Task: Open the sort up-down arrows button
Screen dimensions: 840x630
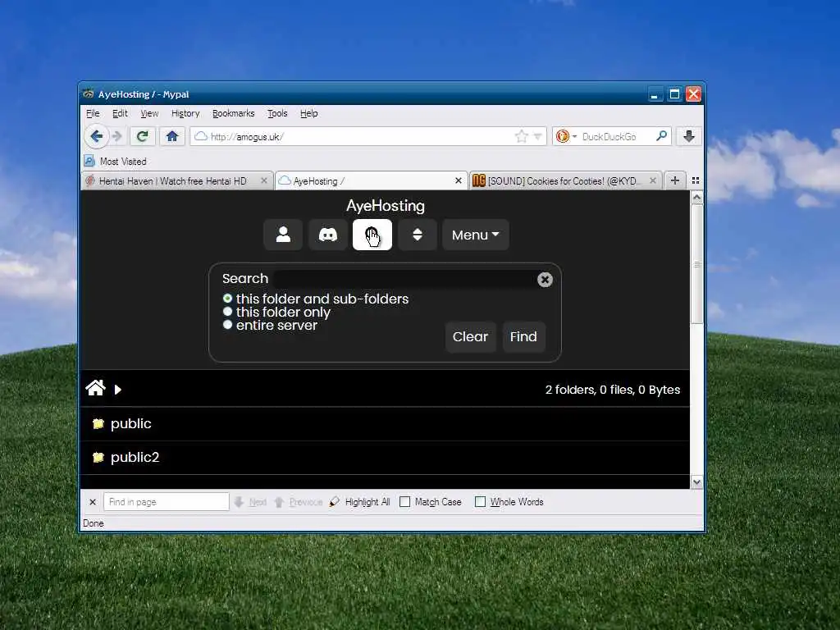Action: tap(418, 235)
